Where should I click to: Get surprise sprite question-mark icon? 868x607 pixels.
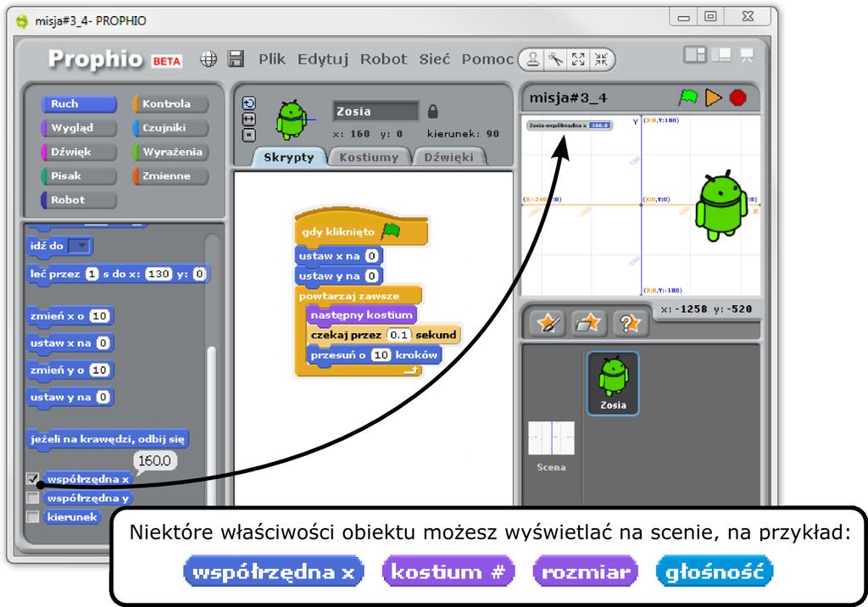(630, 323)
